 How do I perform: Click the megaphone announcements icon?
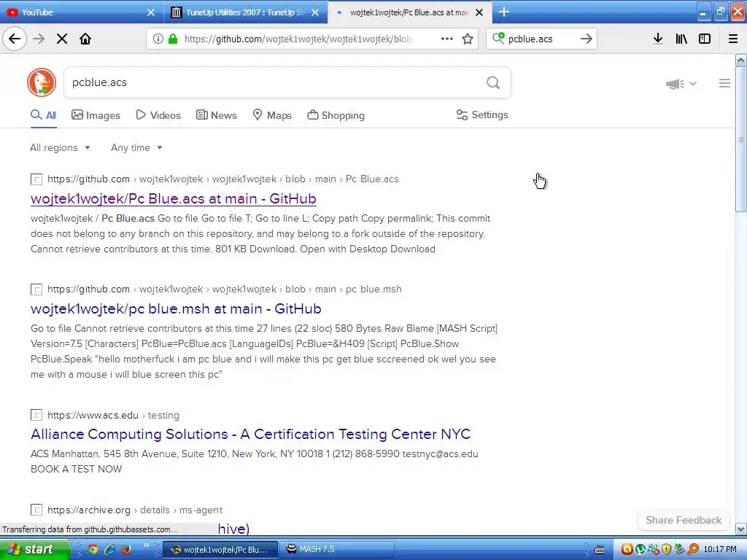tap(675, 84)
